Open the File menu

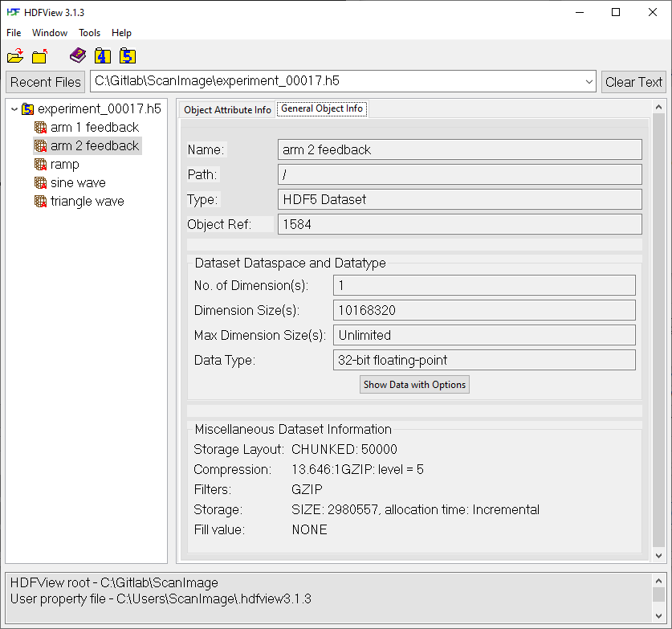pos(13,33)
